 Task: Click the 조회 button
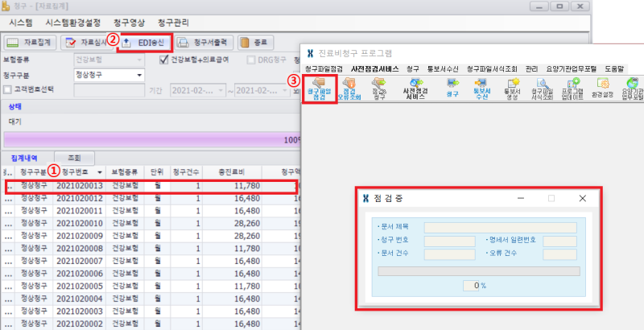coord(74,158)
